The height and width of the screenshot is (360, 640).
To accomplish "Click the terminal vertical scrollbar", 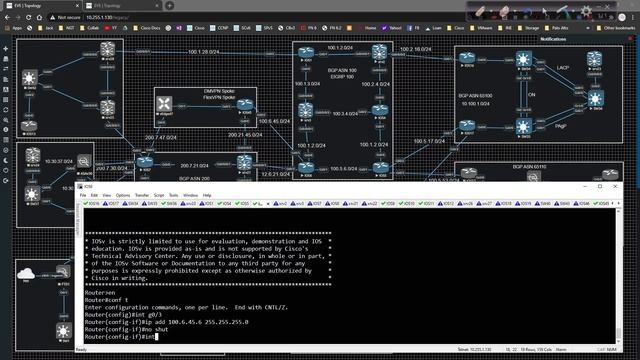I will [x=619, y=276].
